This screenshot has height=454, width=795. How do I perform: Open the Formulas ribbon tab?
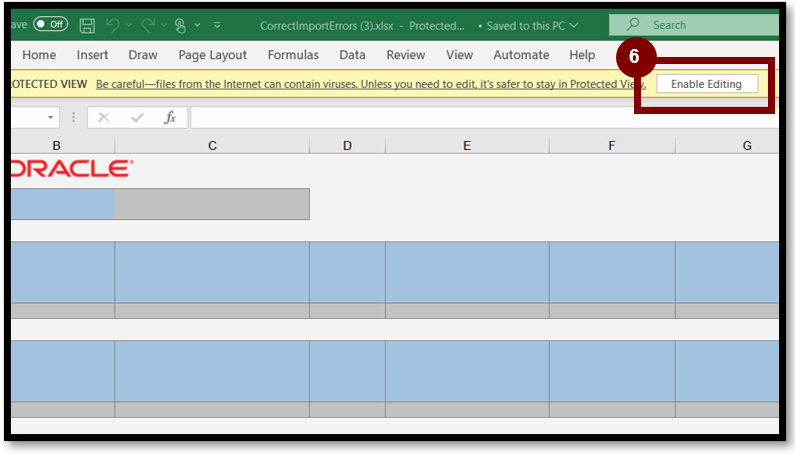[x=293, y=55]
